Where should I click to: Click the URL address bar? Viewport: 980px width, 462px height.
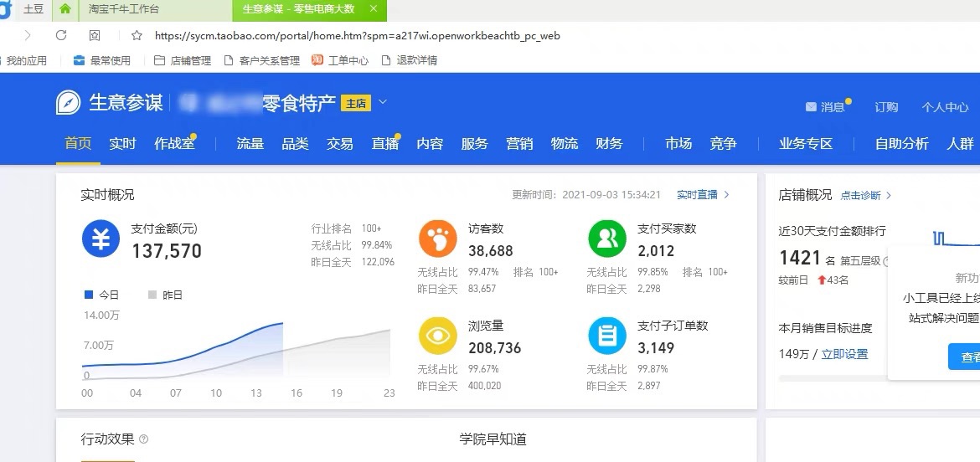click(x=358, y=36)
